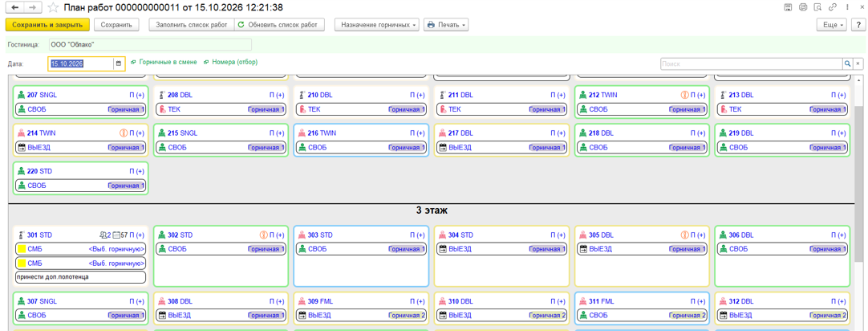Click the Гостиница field ООО "Облако"
This screenshot has height=331, width=868.
click(149, 44)
